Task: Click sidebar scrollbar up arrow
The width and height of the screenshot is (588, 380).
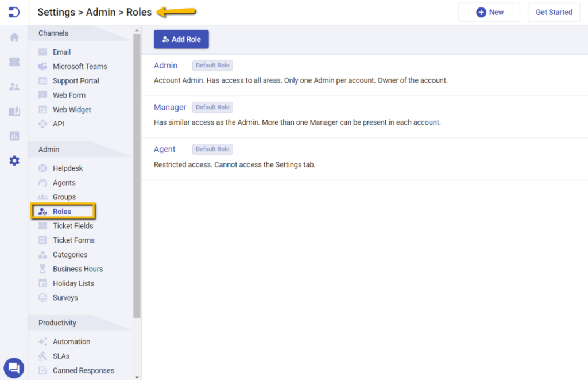Action: click(x=137, y=30)
